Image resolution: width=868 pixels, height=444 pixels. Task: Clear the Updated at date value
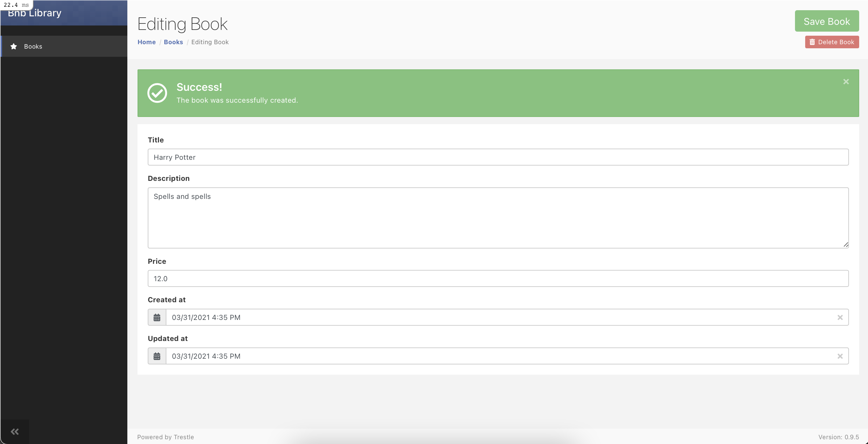(840, 356)
